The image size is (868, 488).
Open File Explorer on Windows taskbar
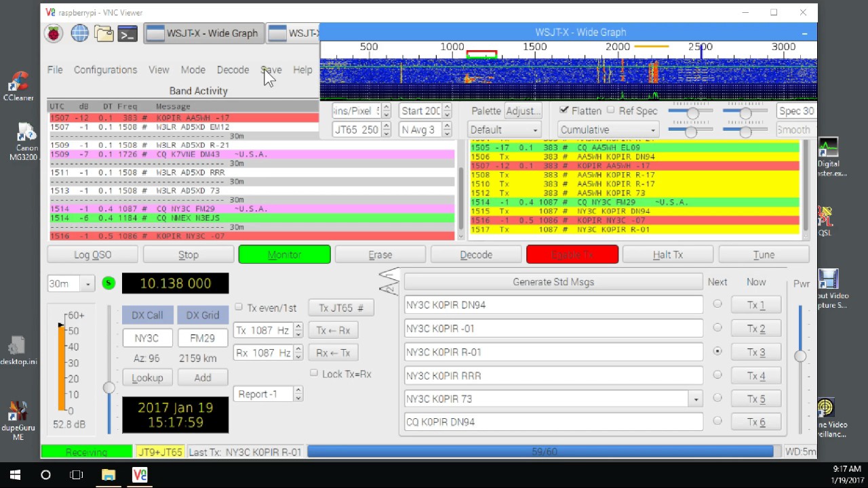coord(108,475)
